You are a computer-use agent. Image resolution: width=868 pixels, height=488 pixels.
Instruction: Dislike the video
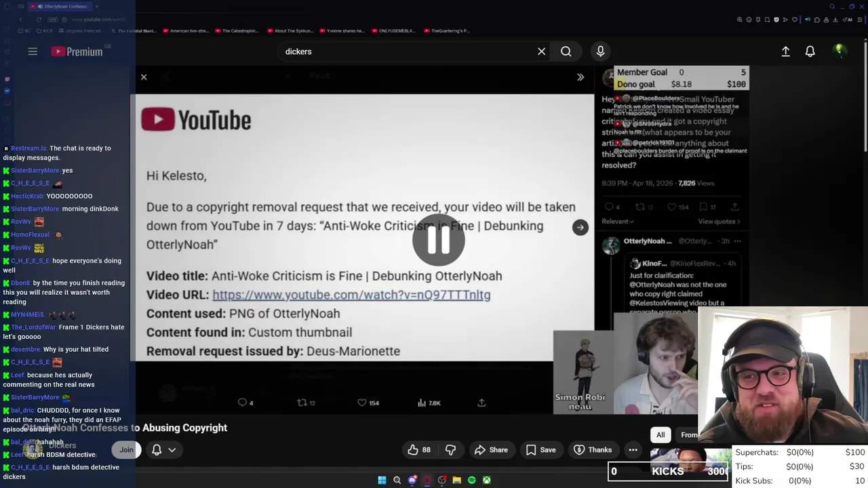[450, 449]
